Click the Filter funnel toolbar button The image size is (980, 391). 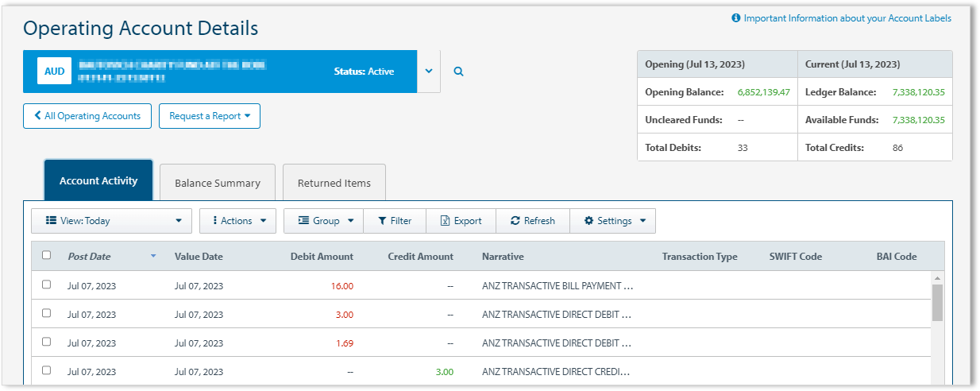(395, 221)
